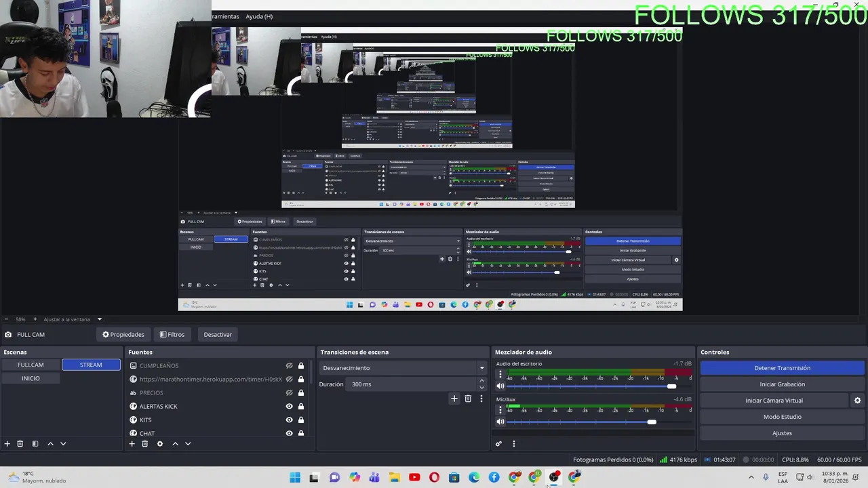Open advanced audio properties gears icon
Screen dimensions: 868x488
[x=498, y=444]
